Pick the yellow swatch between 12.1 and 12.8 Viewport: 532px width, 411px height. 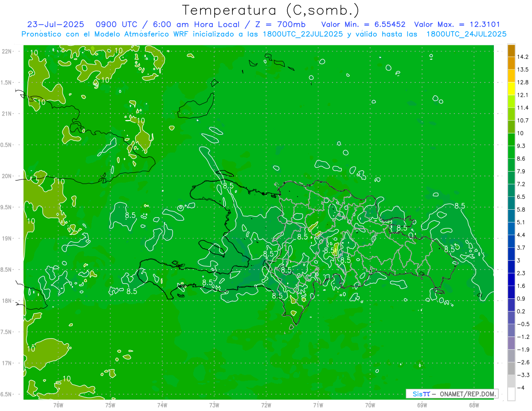pos(511,89)
